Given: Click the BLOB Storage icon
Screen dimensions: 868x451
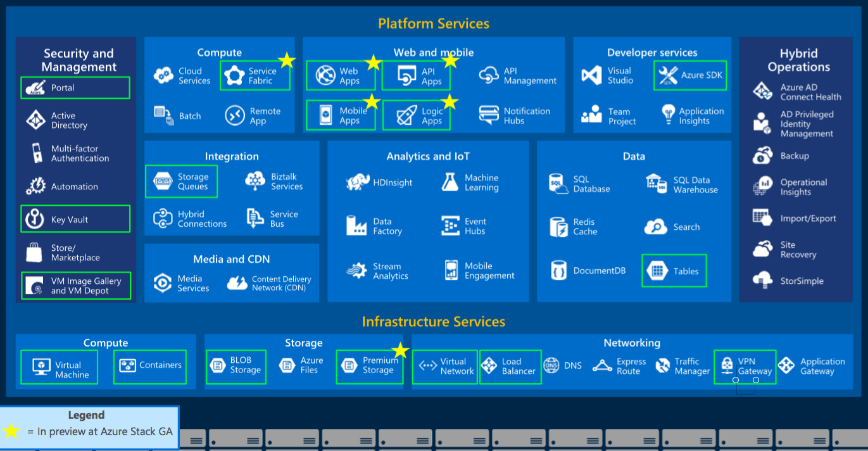Looking at the screenshot, I should pos(218,365).
